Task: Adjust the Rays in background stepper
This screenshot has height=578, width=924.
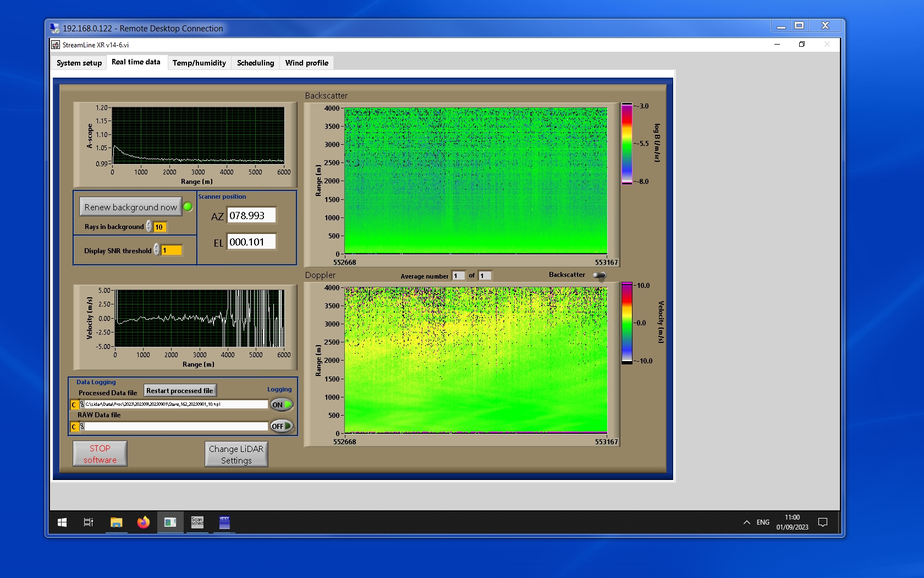Action: [x=149, y=227]
